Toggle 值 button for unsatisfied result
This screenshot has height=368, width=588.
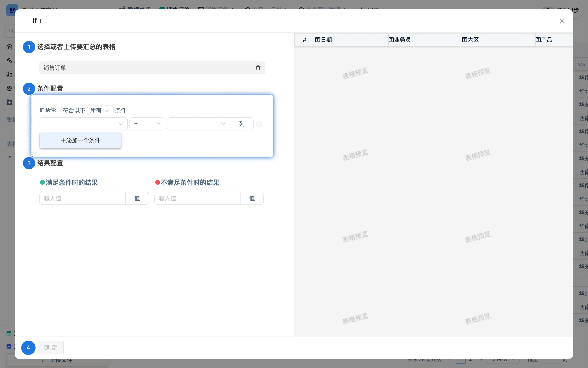pyautogui.click(x=252, y=198)
